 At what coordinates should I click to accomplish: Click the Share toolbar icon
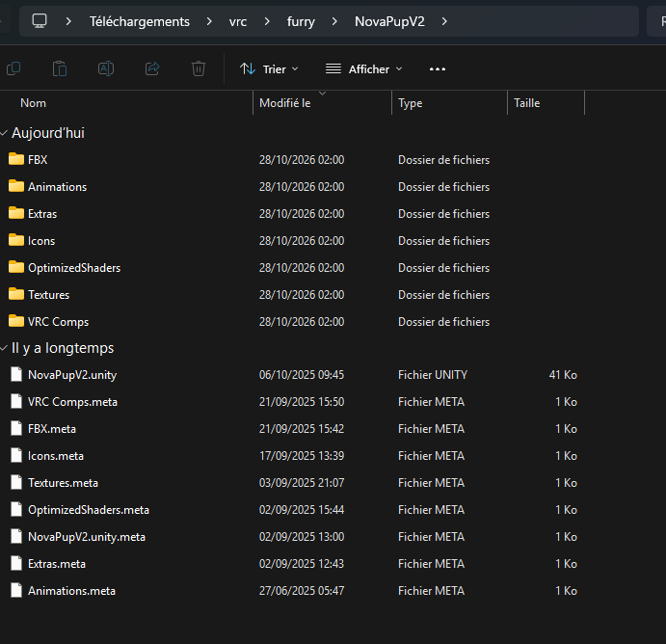tap(152, 68)
